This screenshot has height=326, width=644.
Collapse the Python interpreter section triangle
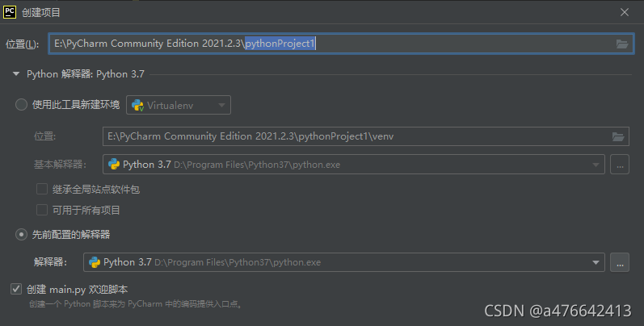(x=16, y=74)
